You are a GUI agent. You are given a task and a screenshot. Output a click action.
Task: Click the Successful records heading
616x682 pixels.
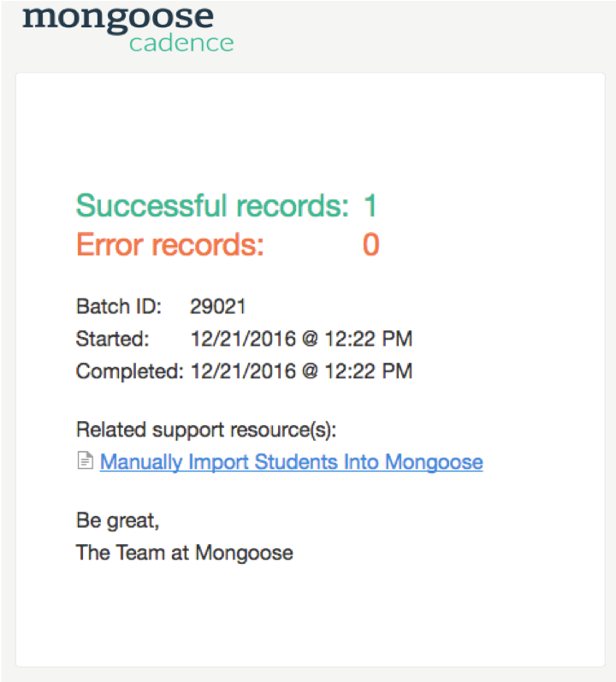pos(212,206)
